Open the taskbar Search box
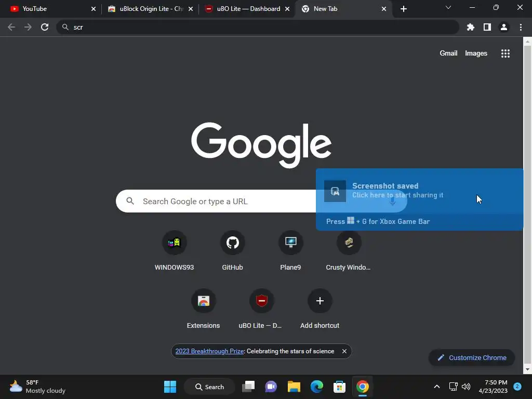The width and height of the screenshot is (532, 399). [x=209, y=387]
